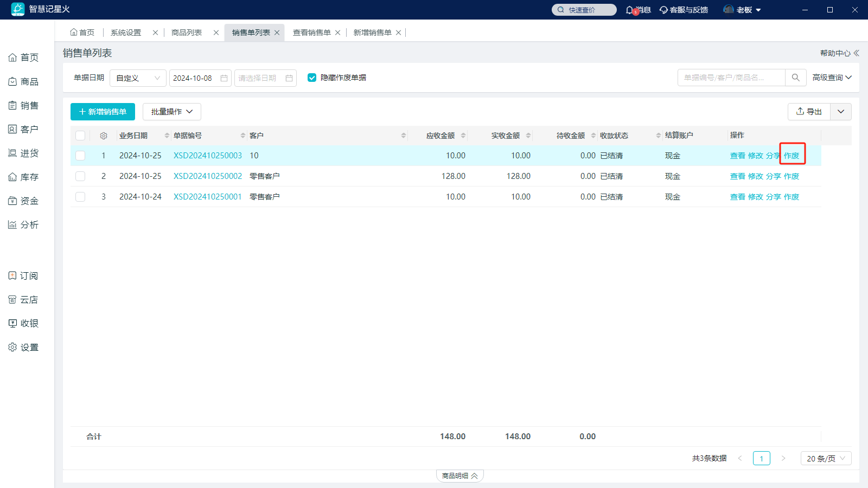
Task: Click the 快速查价 search box
Action: click(x=584, y=10)
